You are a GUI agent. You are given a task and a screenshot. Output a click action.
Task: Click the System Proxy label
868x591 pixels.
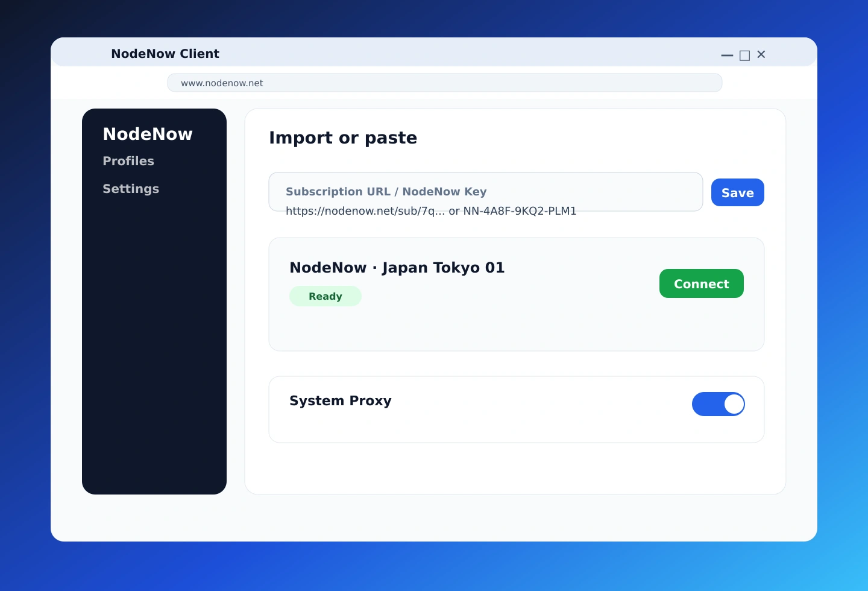[341, 401]
